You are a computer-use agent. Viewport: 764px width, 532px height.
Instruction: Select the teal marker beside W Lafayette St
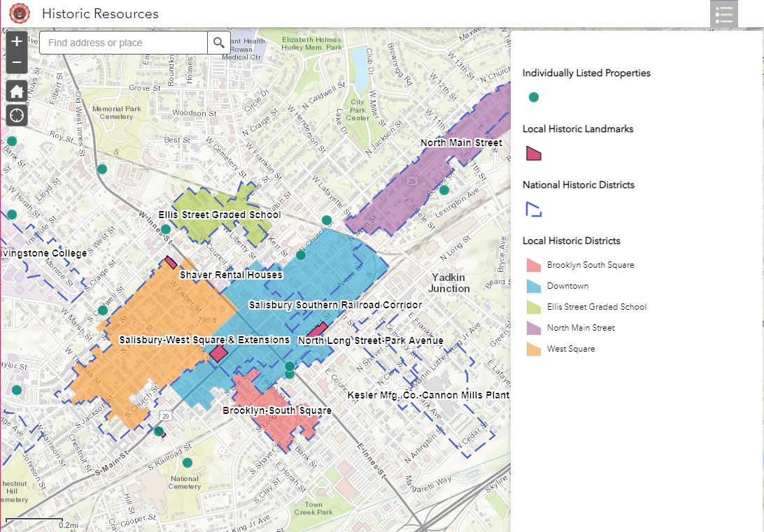(x=327, y=220)
